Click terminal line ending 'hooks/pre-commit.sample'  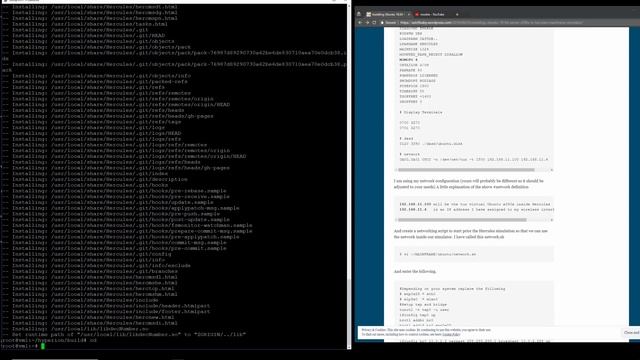[113, 248]
